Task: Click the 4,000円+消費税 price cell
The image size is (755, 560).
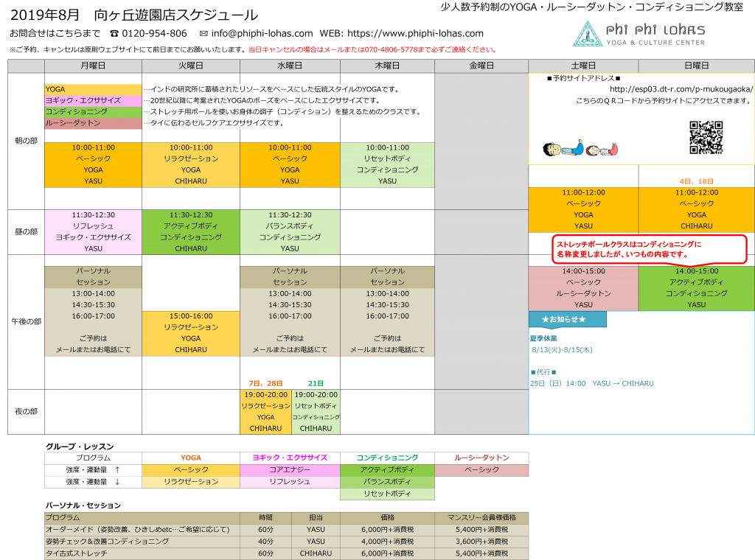Action: (x=387, y=542)
